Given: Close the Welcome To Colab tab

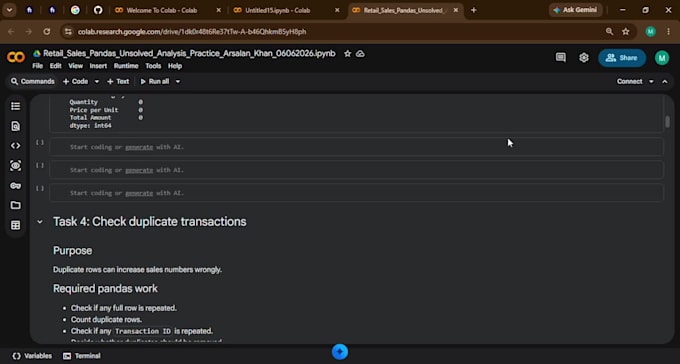Looking at the screenshot, I should point(219,10).
